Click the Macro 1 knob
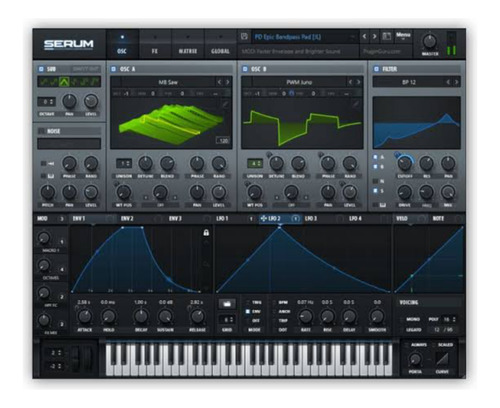This screenshot has height=408, width=500. [x=44, y=238]
